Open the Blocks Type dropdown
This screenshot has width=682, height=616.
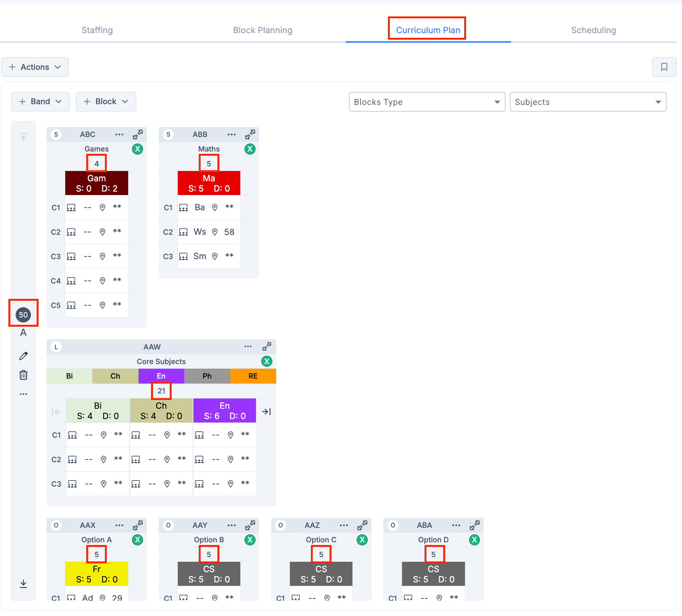coord(427,102)
